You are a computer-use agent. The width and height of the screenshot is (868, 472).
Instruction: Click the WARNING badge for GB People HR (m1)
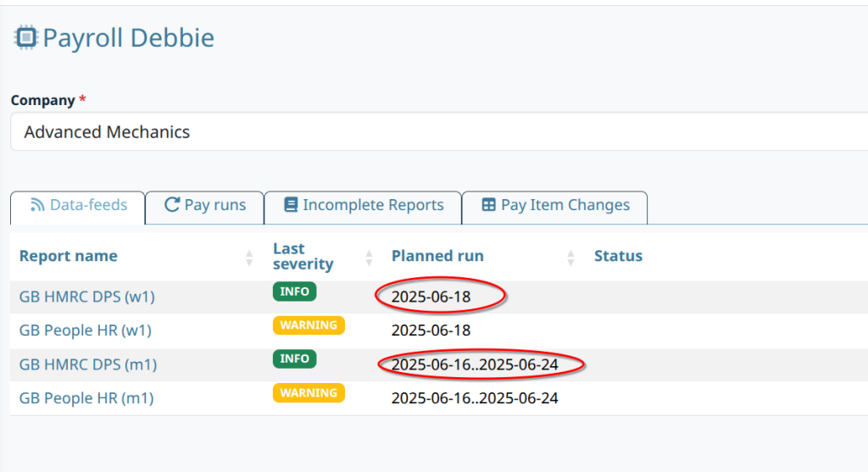click(x=309, y=392)
